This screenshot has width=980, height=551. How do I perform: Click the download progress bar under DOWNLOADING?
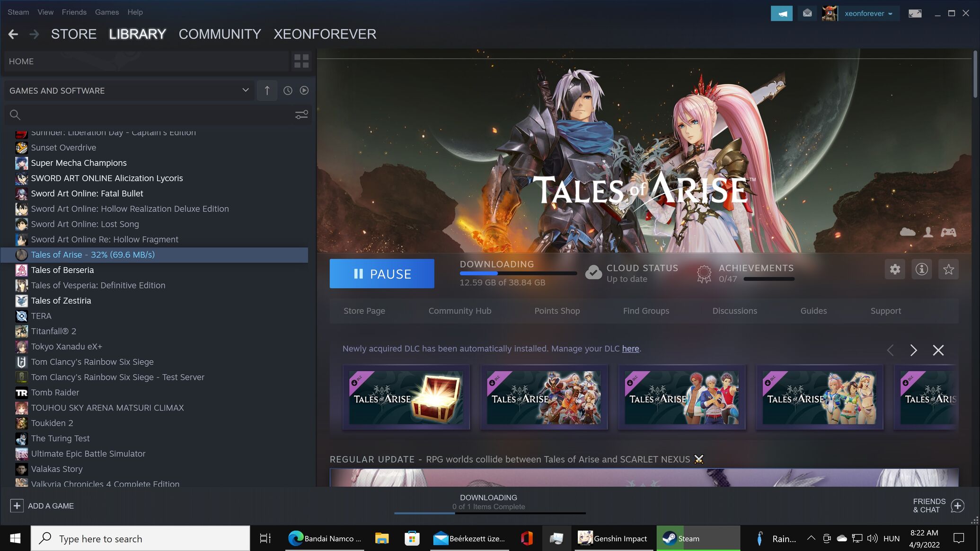pos(518,273)
